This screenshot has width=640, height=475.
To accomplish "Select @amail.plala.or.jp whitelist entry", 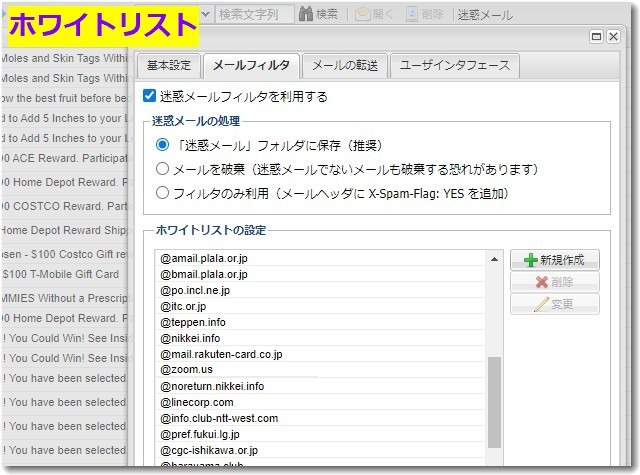I will point(320,258).
